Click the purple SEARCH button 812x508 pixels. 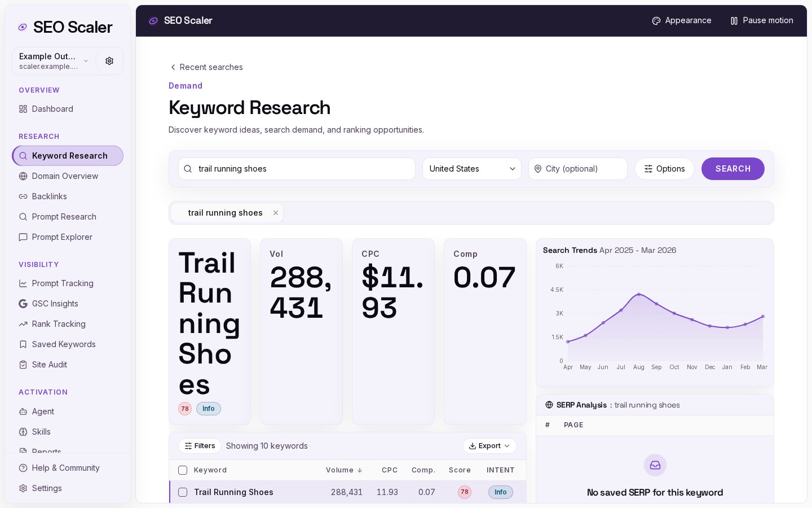coord(733,169)
